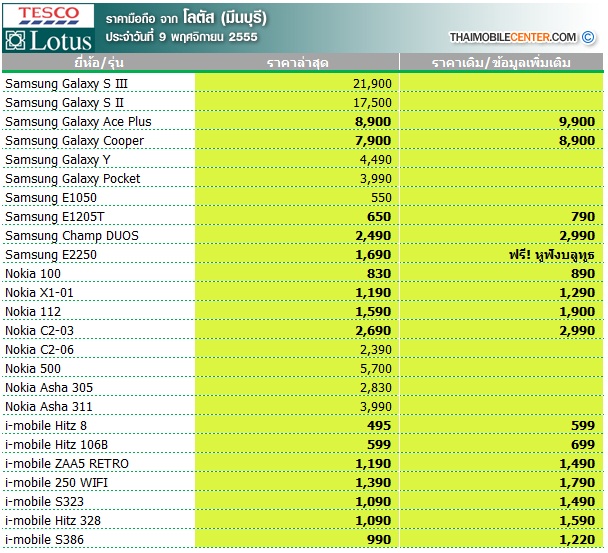The image size is (608, 553).
Task: Click Samsung E1050 entry
Action: 51,198
